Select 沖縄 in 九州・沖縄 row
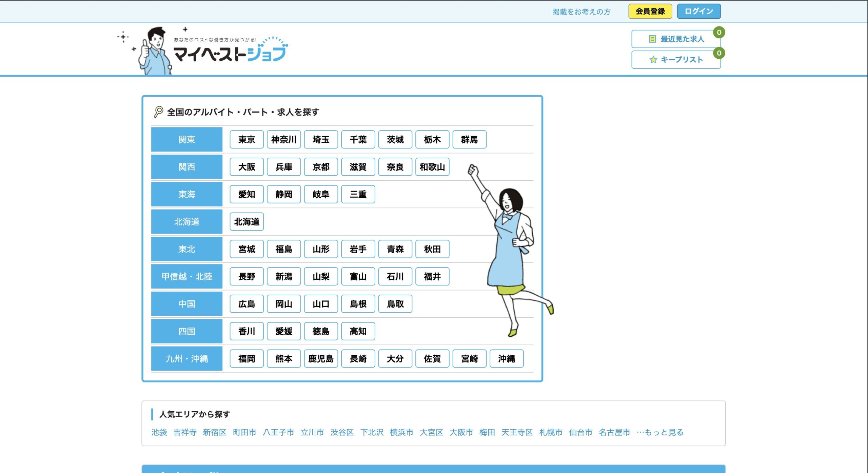This screenshot has height=473, width=868. [x=506, y=359]
